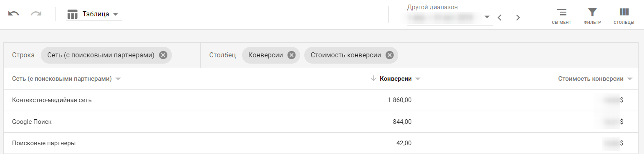Open the СТОЛБЦЫ columns panel
This screenshot has height=154, width=644.
click(624, 16)
